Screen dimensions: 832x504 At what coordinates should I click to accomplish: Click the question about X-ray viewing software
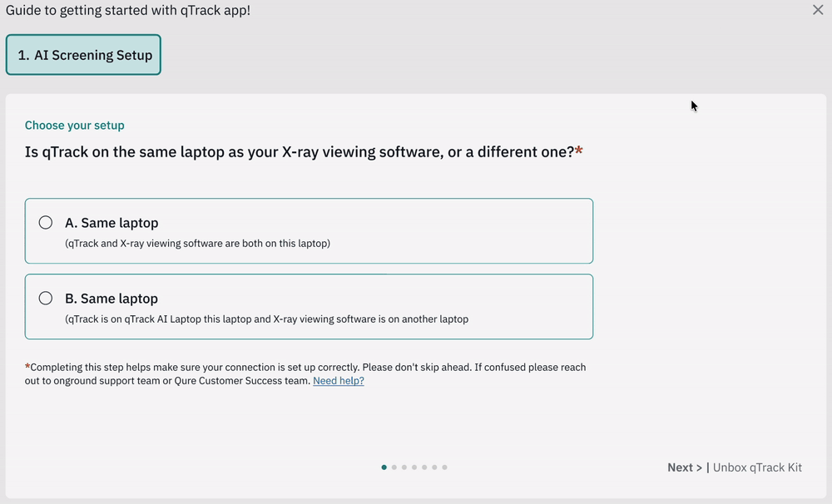point(304,151)
